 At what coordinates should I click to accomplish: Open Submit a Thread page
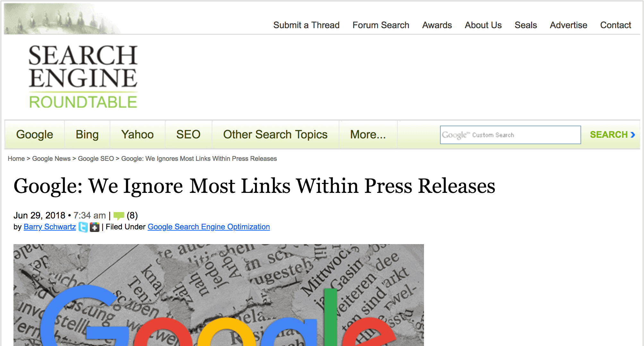306,25
